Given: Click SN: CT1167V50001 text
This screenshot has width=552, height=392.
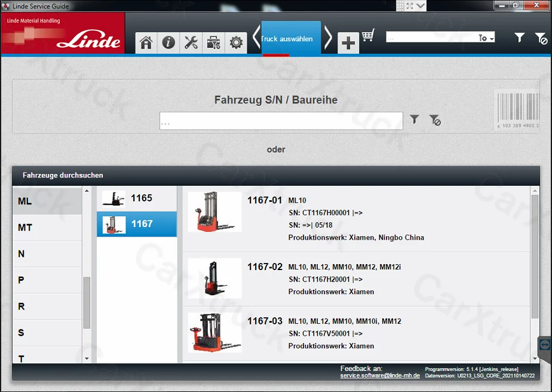Looking at the screenshot, I should pyautogui.click(x=325, y=333).
